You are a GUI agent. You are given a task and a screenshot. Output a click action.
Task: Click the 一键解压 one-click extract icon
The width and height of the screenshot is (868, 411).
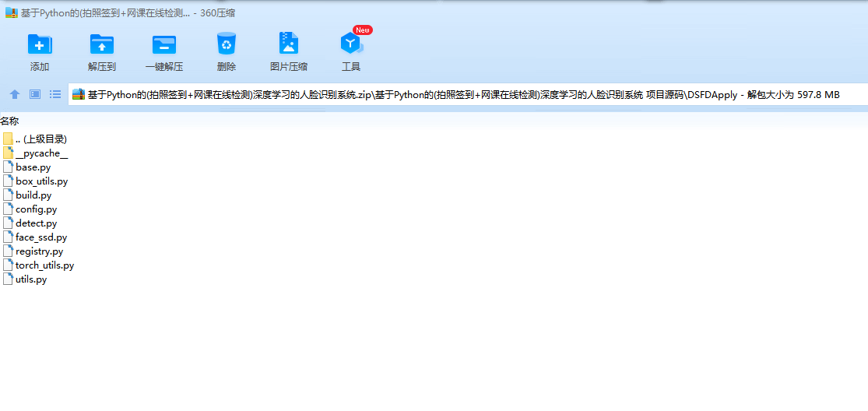click(x=163, y=44)
